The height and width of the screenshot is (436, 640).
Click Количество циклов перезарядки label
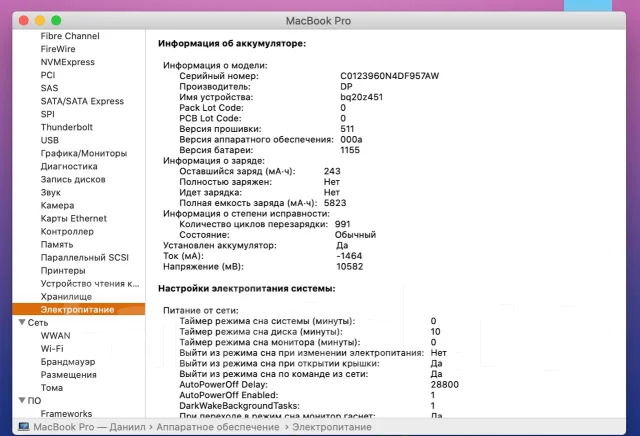[253, 224]
